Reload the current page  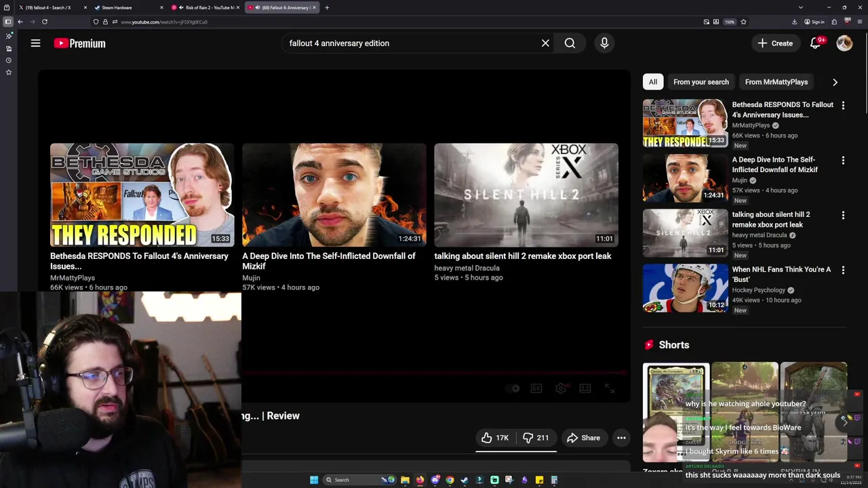45,22
